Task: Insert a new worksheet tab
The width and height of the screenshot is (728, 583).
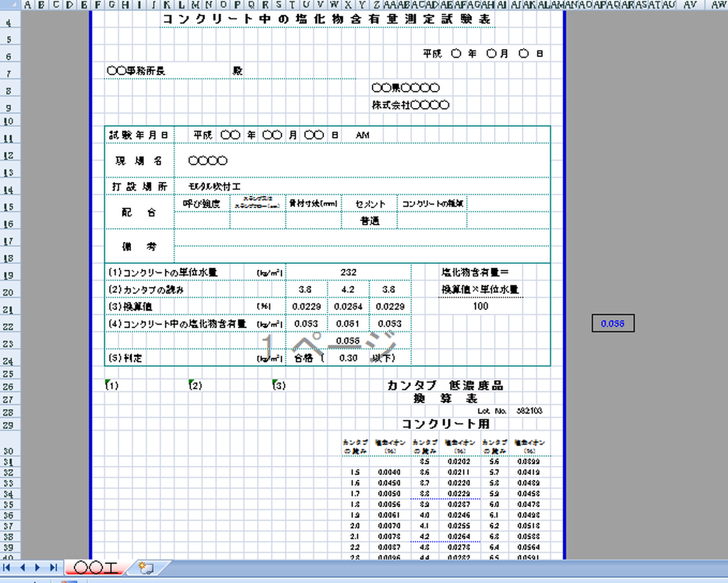Action: pyautogui.click(x=146, y=568)
